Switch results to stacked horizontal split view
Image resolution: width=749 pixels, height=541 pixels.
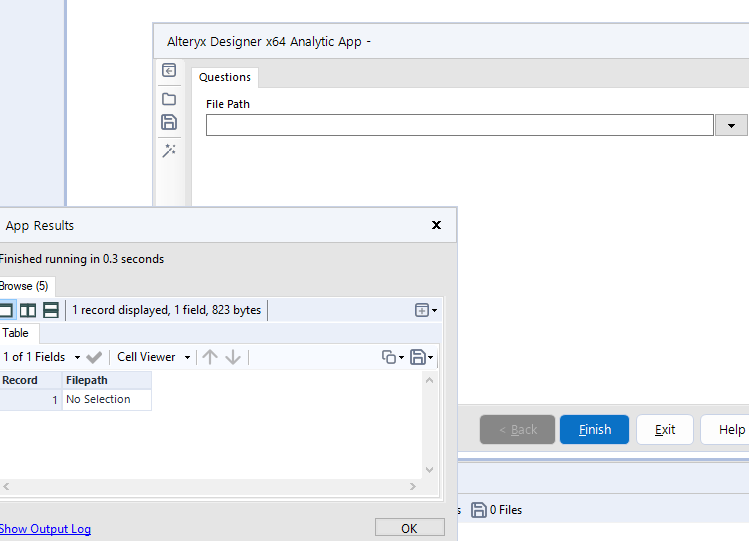click(x=50, y=310)
